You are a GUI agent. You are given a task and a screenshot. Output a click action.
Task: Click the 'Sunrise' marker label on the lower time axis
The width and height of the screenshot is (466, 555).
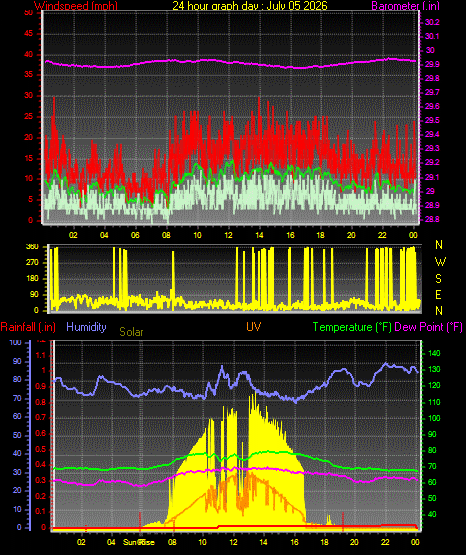tap(139, 542)
